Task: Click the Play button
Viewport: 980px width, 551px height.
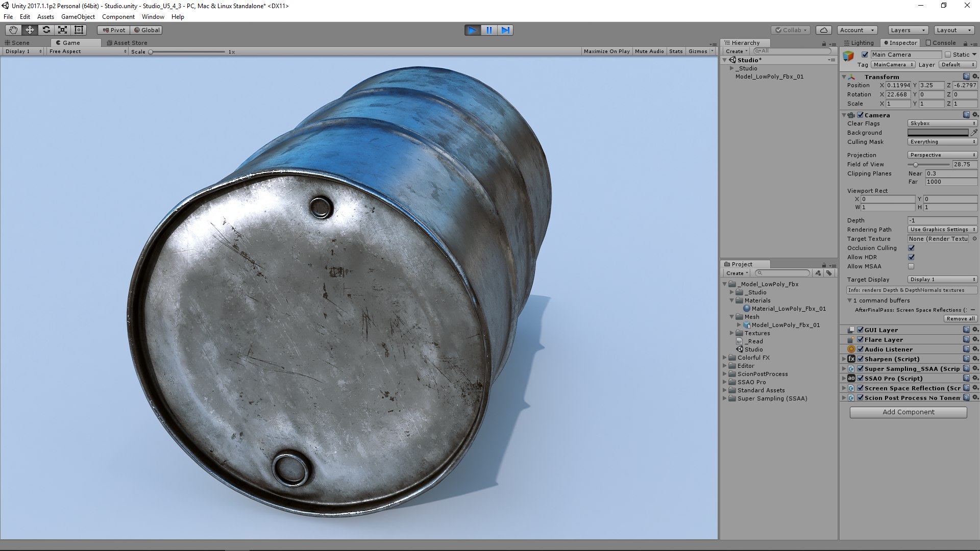Action: tap(473, 30)
